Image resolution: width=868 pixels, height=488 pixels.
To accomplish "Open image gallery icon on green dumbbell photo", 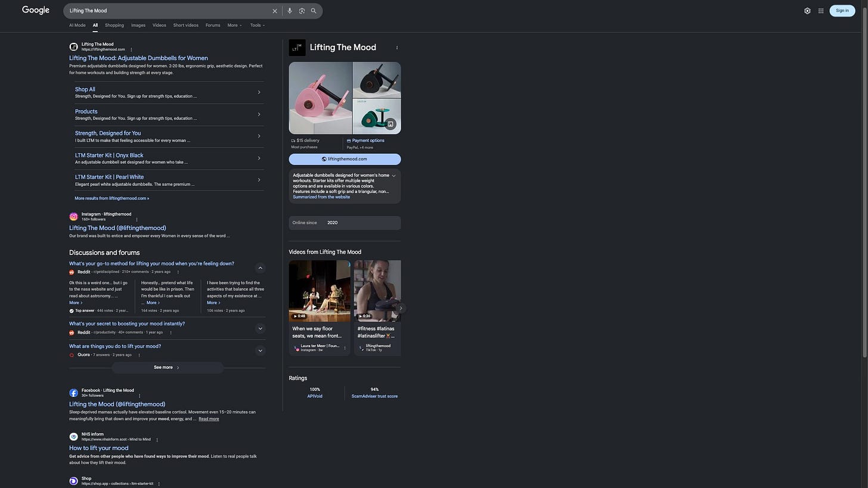I will pyautogui.click(x=390, y=124).
